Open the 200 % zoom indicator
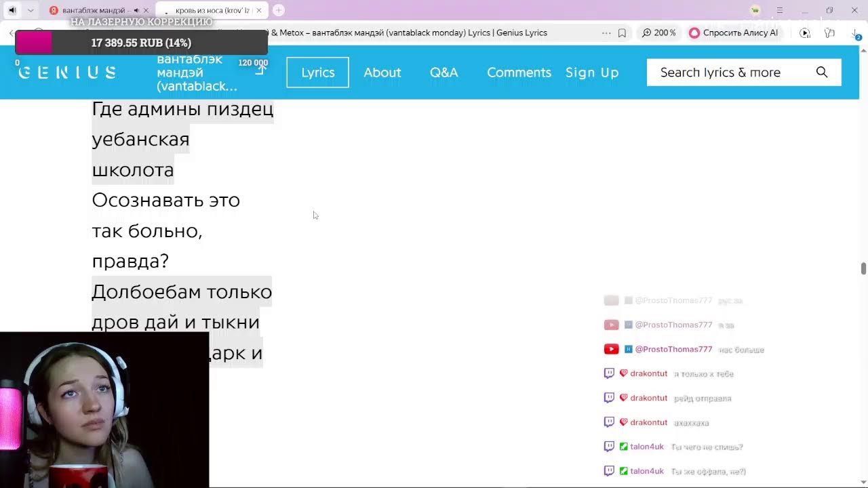 tap(659, 33)
